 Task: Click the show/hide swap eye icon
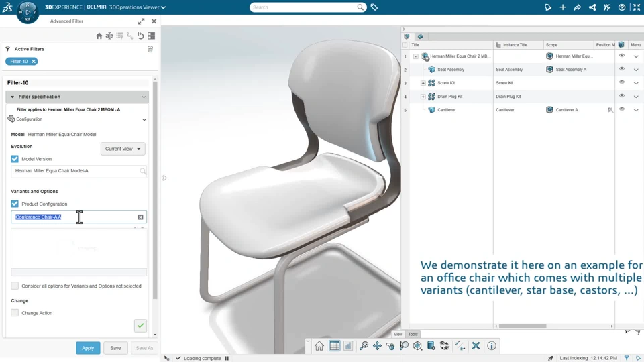click(x=444, y=346)
